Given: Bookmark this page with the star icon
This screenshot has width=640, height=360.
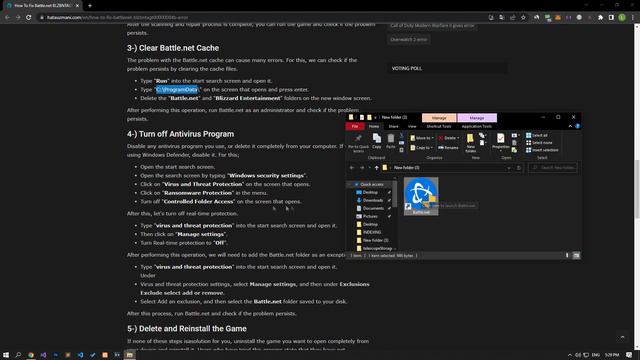Looking at the screenshot, I should (523, 18).
